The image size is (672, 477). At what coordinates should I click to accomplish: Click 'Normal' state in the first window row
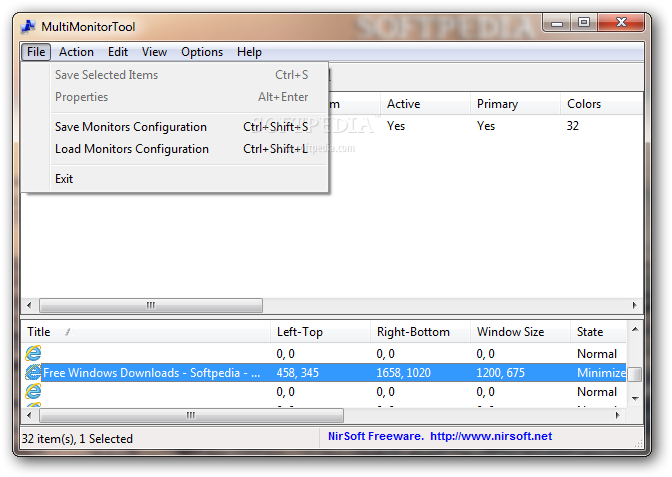click(x=597, y=354)
